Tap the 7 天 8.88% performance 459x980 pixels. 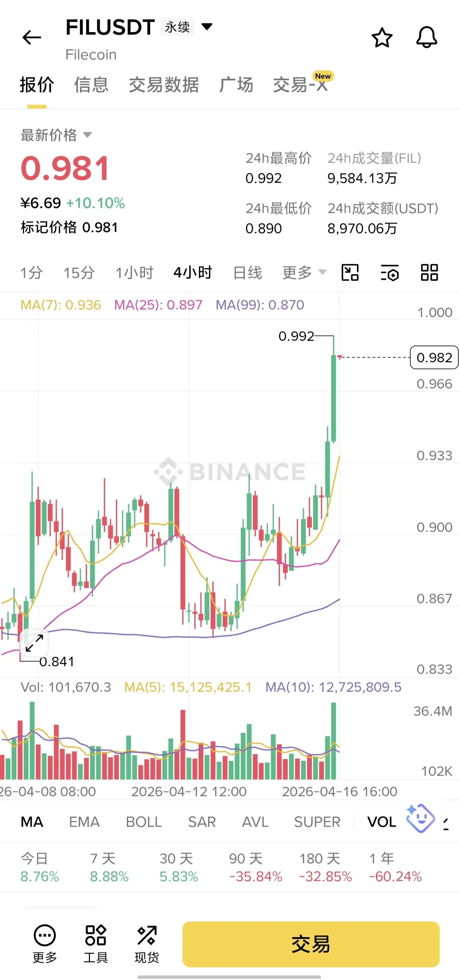coord(109,868)
